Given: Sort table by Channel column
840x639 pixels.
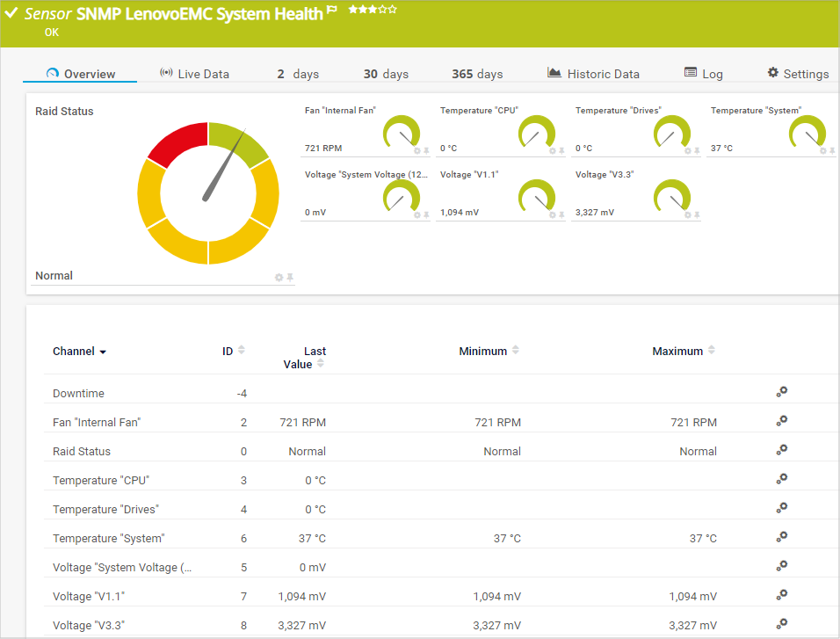Looking at the screenshot, I should [79, 352].
